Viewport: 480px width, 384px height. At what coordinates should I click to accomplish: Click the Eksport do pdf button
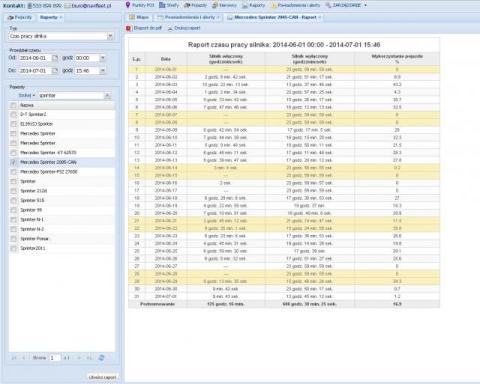click(144, 28)
